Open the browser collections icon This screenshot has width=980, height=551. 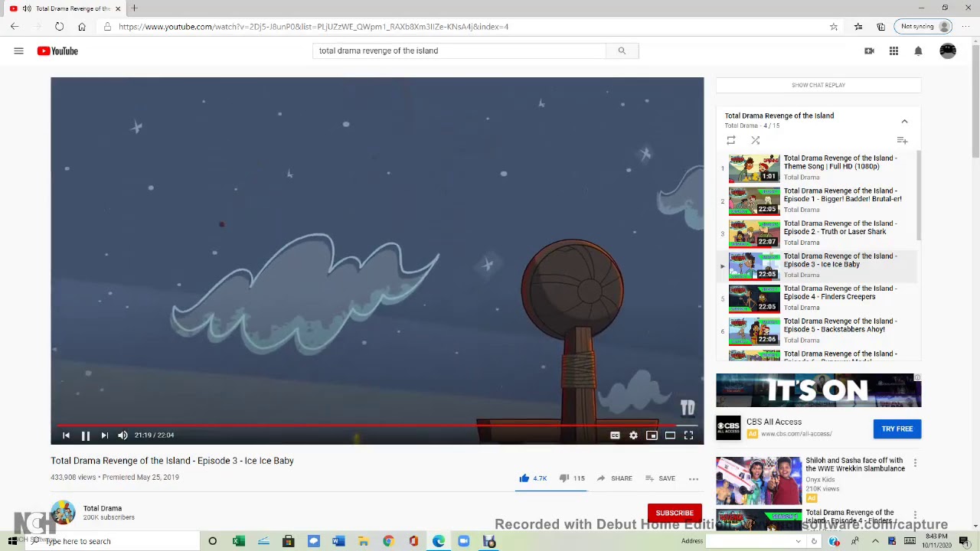coord(881,27)
